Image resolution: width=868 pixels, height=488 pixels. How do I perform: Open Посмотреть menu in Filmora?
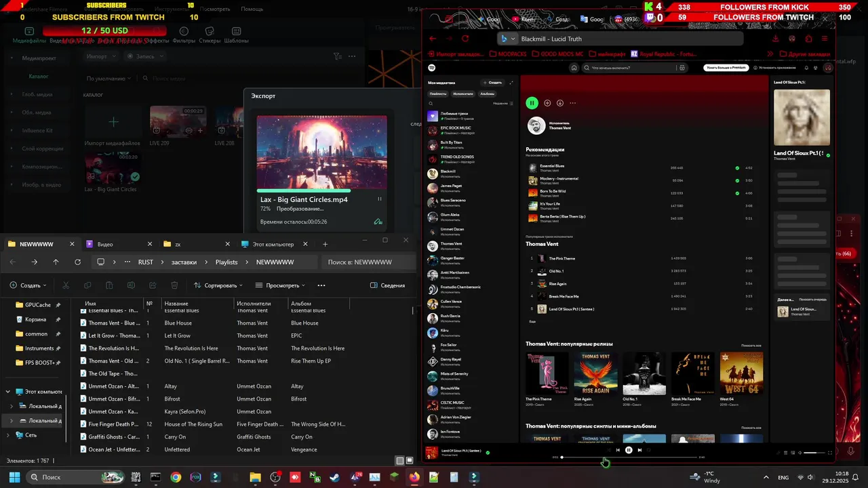pyautogui.click(x=215, y=9)
